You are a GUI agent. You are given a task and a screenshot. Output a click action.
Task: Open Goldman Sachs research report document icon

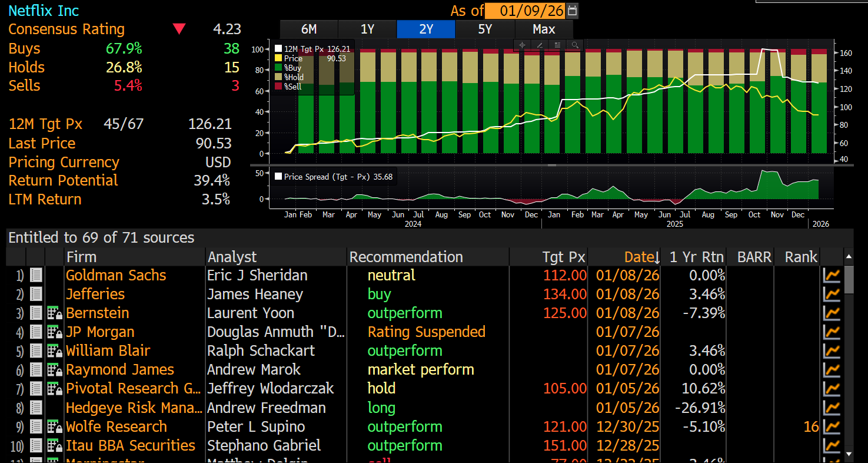36,275
